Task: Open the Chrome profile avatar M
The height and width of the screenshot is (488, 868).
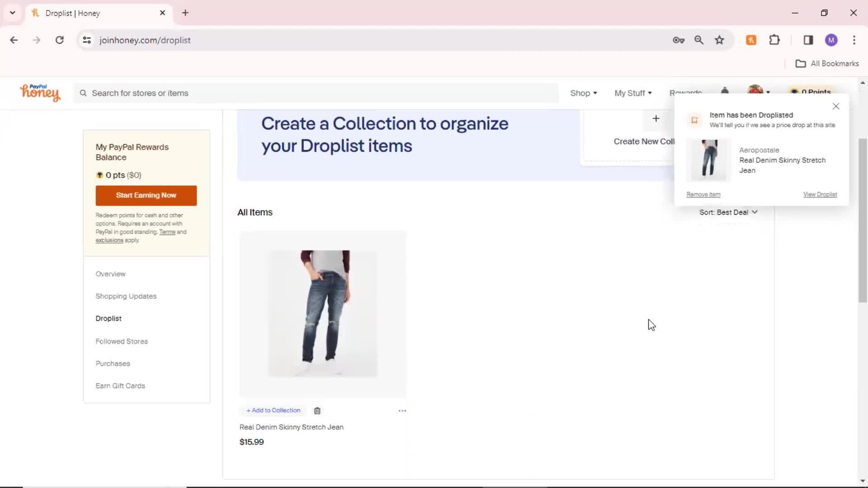Action: pyautogui.click(x=831, y=40)
